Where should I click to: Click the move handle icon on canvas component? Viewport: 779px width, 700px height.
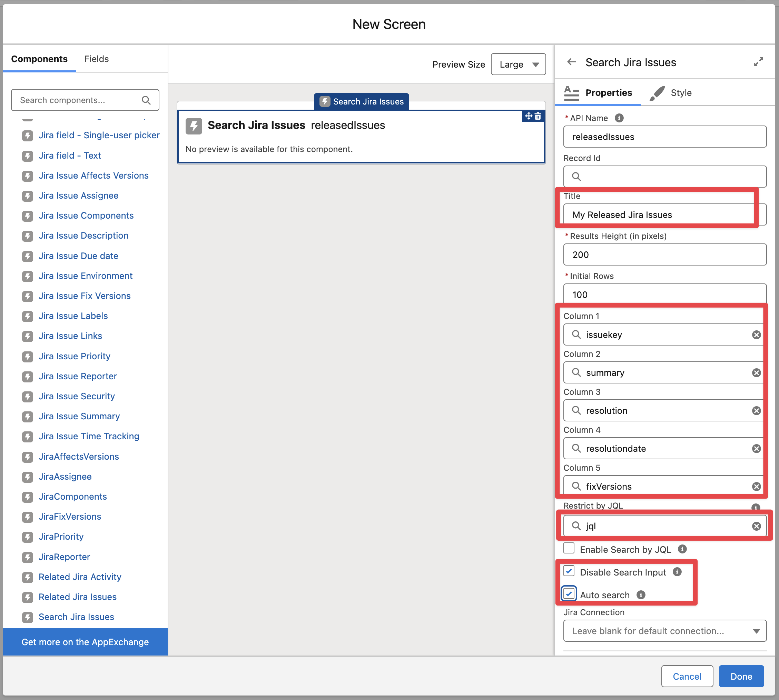click(x=529, y=116)
